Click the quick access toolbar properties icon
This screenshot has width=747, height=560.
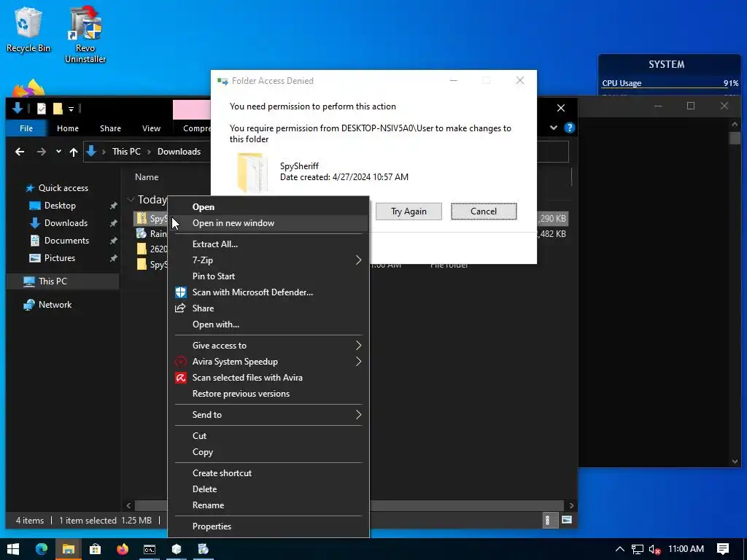(42, 109)
